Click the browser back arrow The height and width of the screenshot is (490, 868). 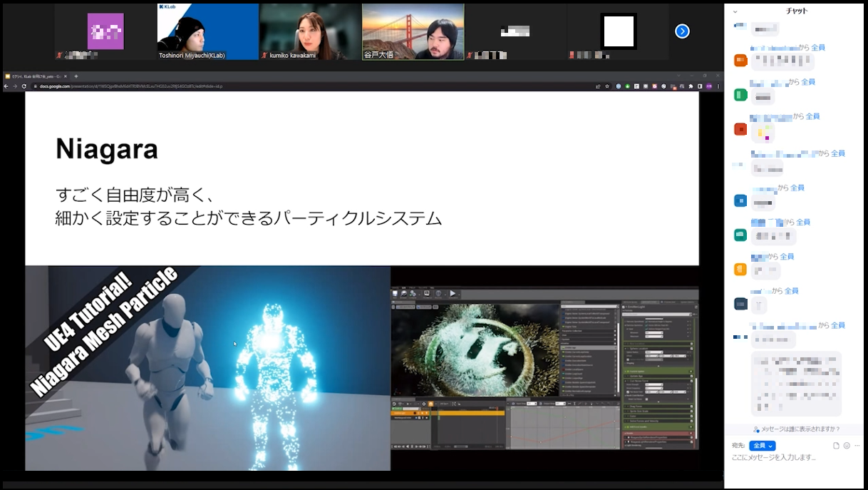click(x=6, y=86)
